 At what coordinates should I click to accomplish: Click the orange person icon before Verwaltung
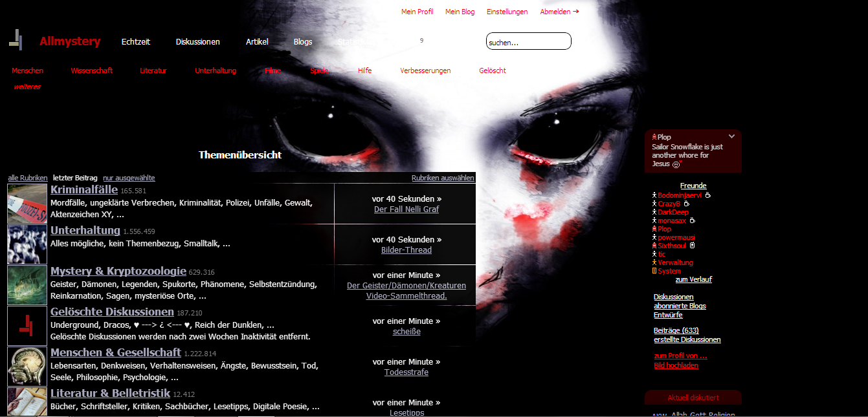[x=654, y=262]
